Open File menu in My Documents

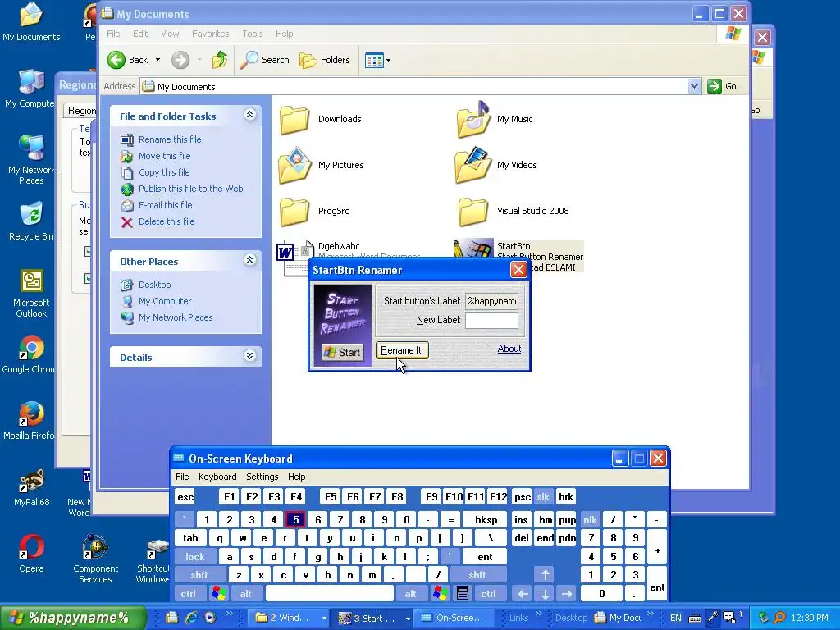coord(113,34)
